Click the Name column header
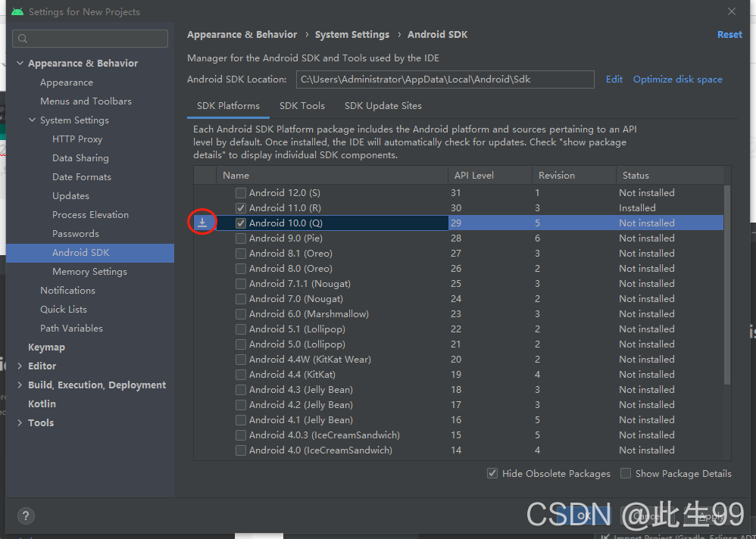The width and height of the screenshot is (756, 539). click(332, 176)
